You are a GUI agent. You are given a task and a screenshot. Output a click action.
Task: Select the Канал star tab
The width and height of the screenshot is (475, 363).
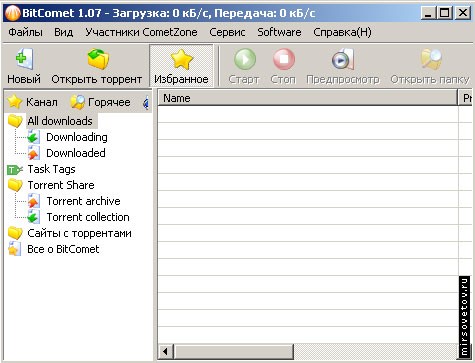pyautogui.click(x=32, y=102)
